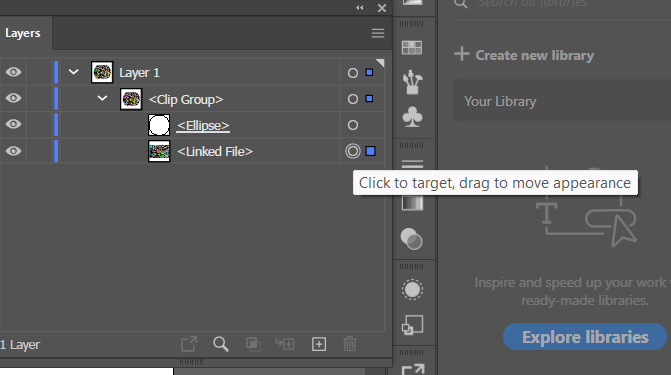The image size is (671, 375).
Task: Toggle lock column for Layer 1
Action: [x=40, y=72]
